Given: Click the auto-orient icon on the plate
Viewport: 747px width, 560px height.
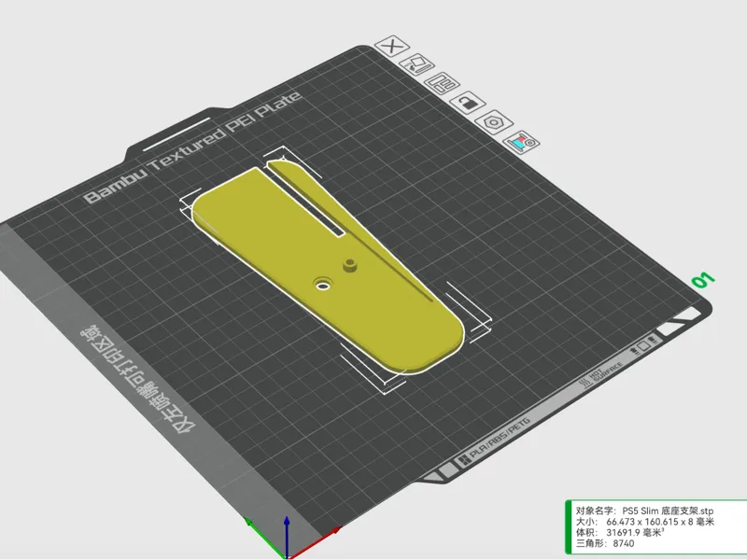Looking at the screenshot, I should pos(416,63).
